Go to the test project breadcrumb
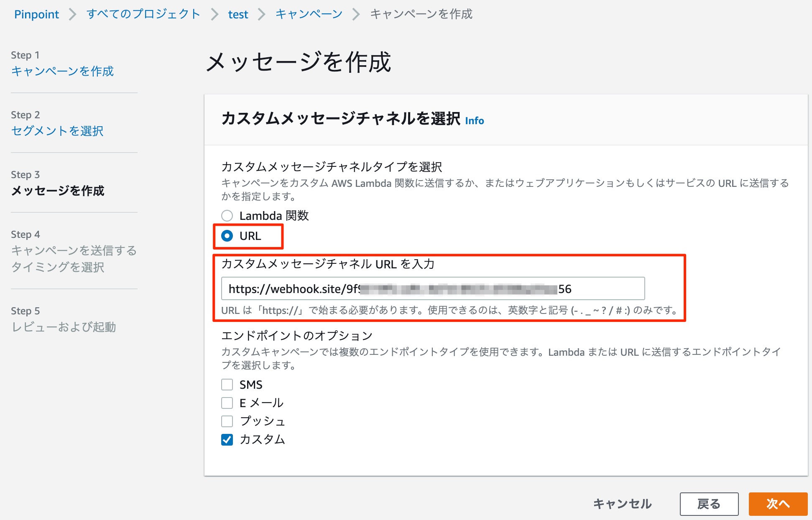The width and height of the screenshot is (812, 520). (237, 14)
